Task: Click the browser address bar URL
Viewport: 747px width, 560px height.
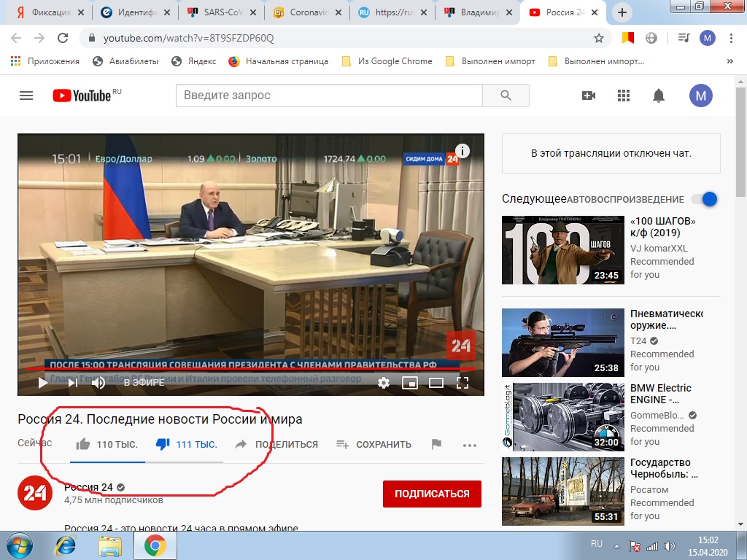Action: 189,38
